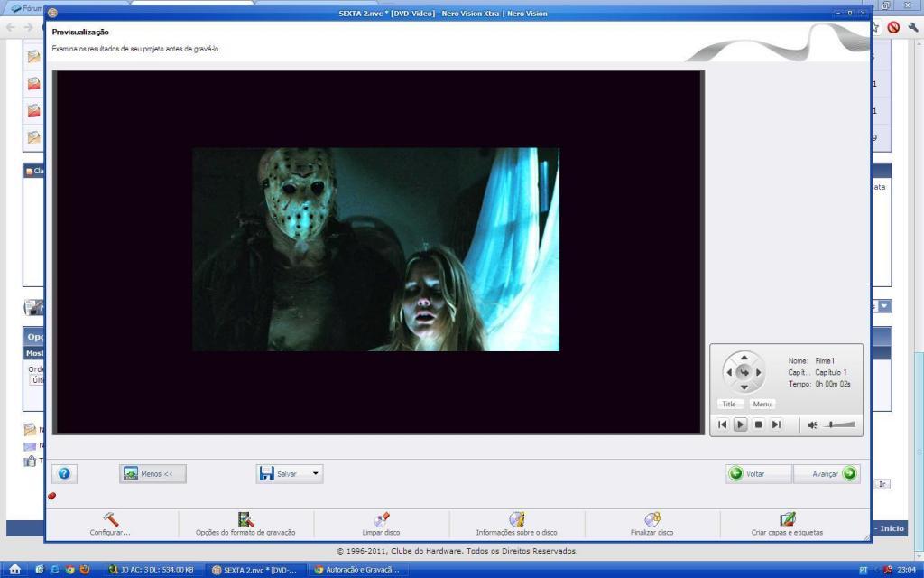This screenshot has width=924, height=578.
Task: Navigate up on the DVD remote pad
Action: [x=744, y=358]
